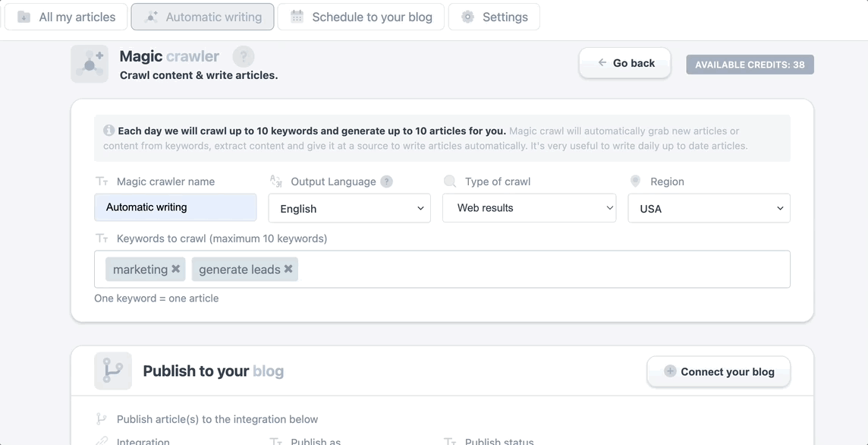Click the location pin icon beside Region
The width and height of the screenshot is (868, 445).
pyautogui.click(x=636, y=181)
